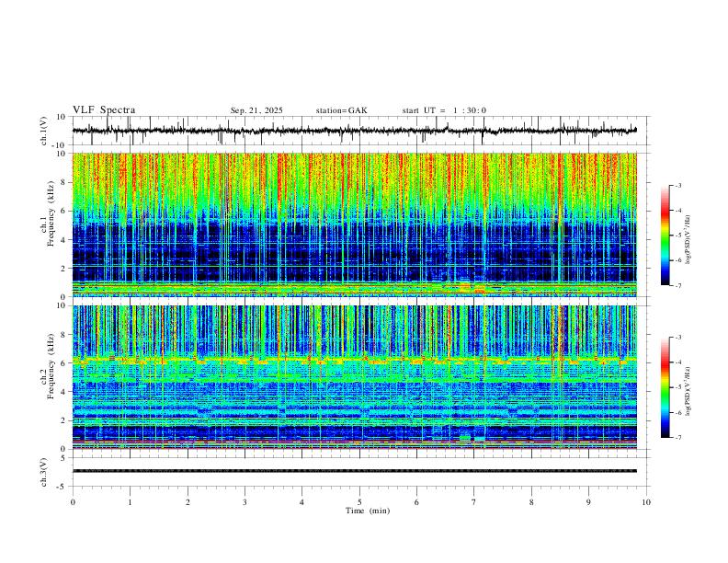The image size is (728, 563).
Task: Click the ch.2 colorbar "log(PSD)(V²/Hz)" label
Action: pyautogui.click(x=688, y=391)
